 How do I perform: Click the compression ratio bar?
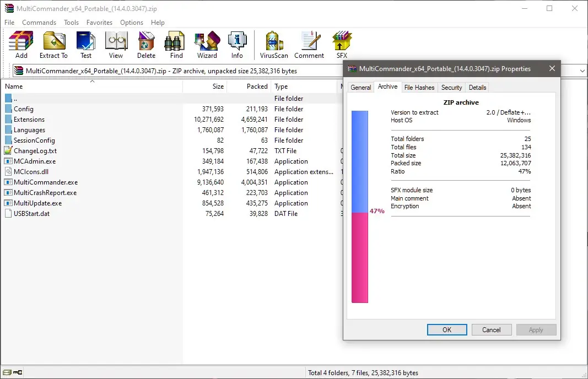click(x=360, y=207)
